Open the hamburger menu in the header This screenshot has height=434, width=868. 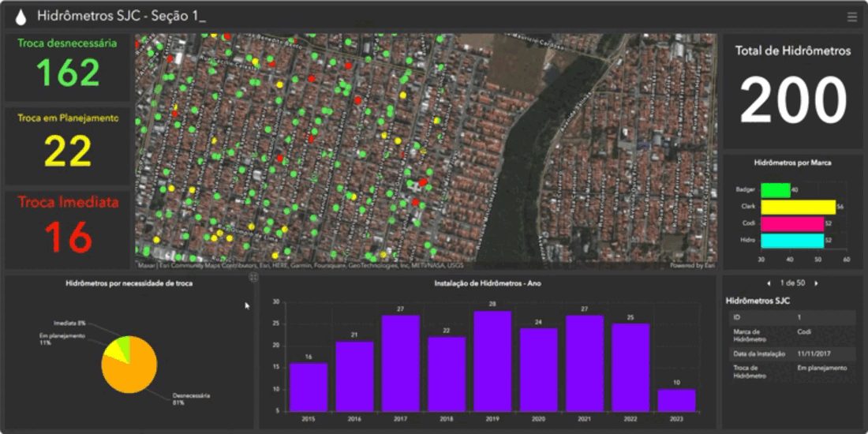tap(851, 17)
